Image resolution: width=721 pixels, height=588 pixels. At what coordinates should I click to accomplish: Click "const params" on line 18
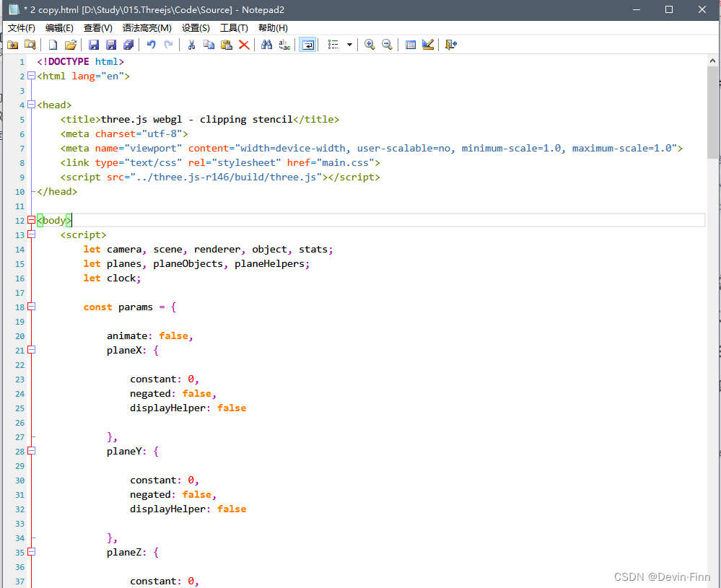[x=118, y=307]
